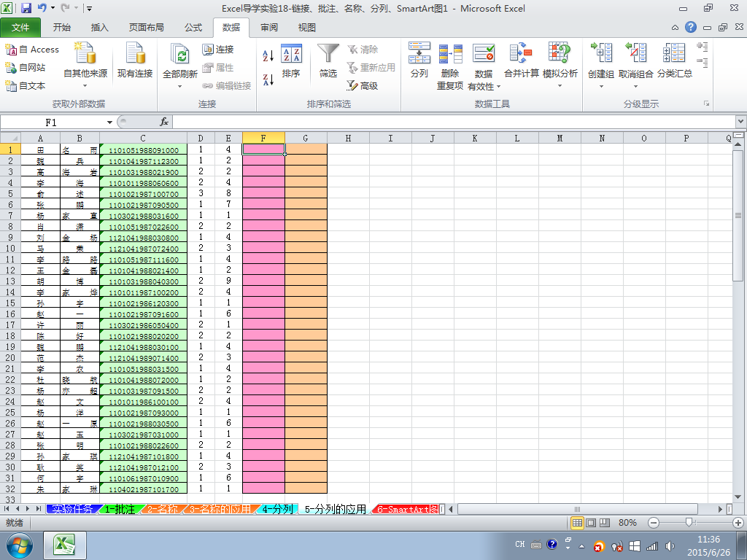The image size is (747, 560).
Task: Go to first sheet tab arrow
Action: (7, 509)
